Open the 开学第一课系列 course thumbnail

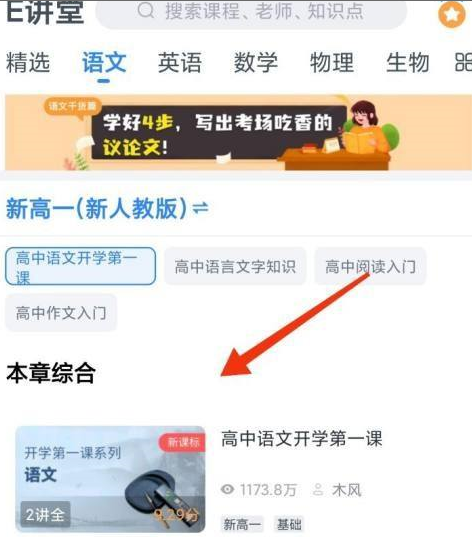110,479
